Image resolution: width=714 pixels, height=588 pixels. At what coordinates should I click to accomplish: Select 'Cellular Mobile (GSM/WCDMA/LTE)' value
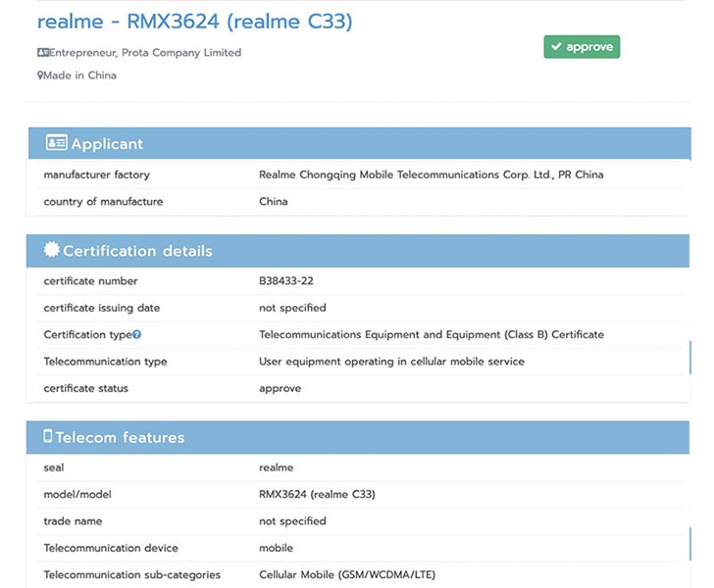coord(347,575)
